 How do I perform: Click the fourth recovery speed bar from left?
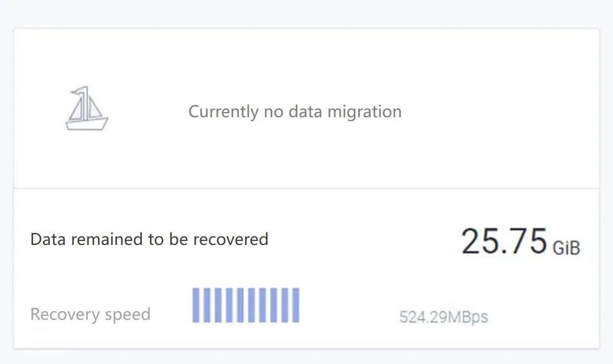(x=229, y=305)
